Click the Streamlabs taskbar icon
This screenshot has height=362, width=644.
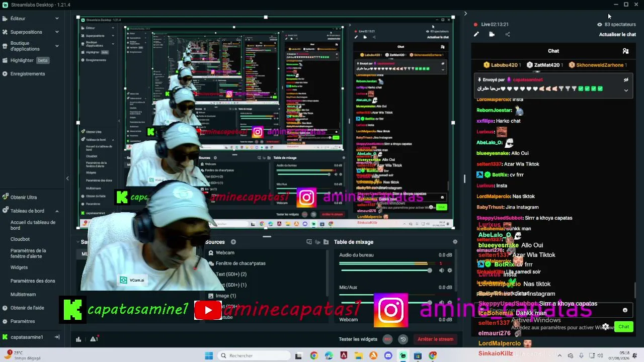point(403,356)
